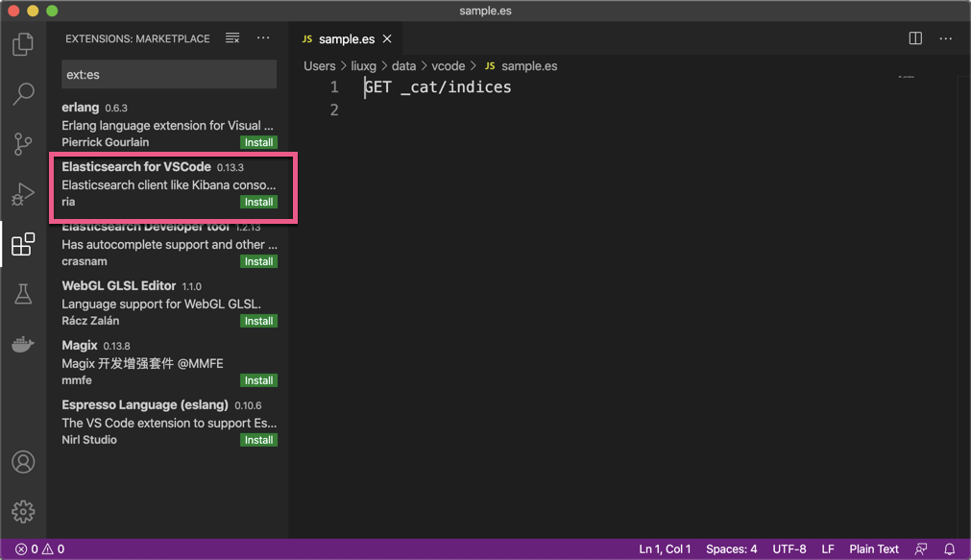Open the Docker view in the activity bar
Viewport: 971px width, 560px height.
click(x=22, y=344)
